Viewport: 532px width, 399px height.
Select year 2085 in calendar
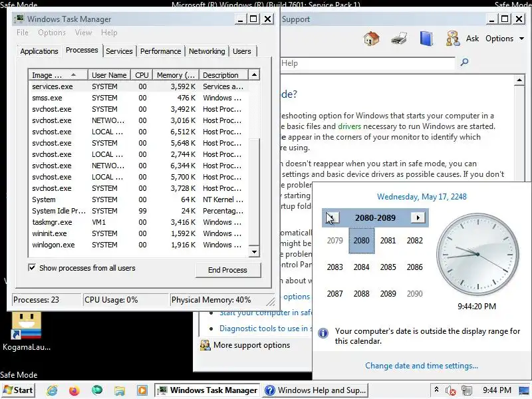[388, 267]
